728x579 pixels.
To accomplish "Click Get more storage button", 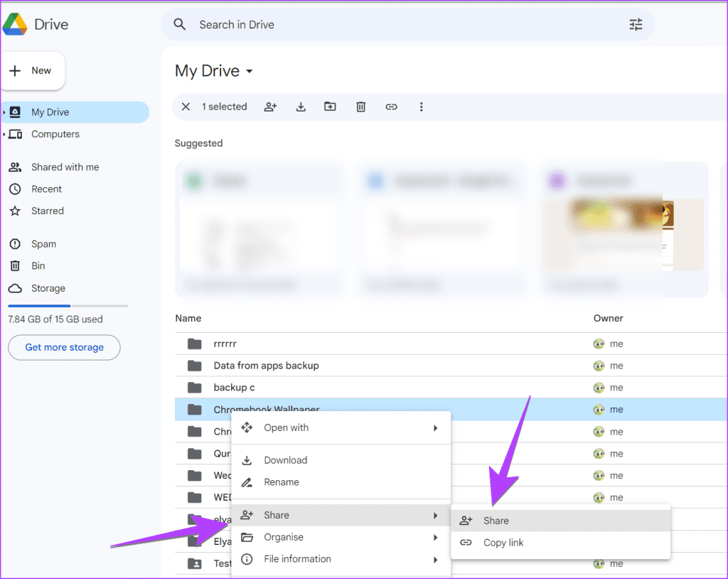I will click(64, 348).
